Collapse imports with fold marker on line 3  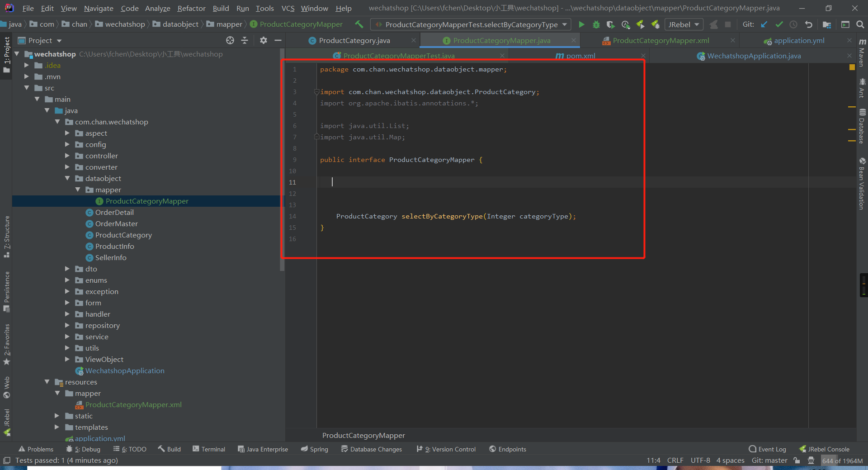coord(317,92)
